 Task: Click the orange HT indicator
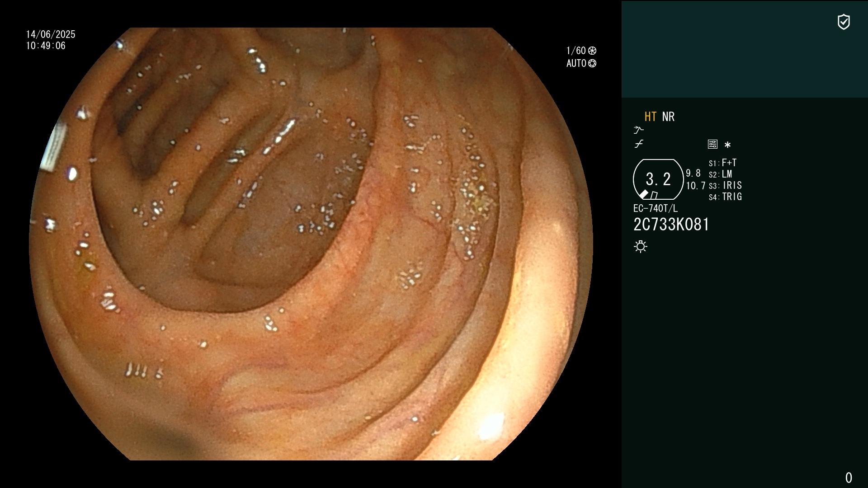(651, 117)
